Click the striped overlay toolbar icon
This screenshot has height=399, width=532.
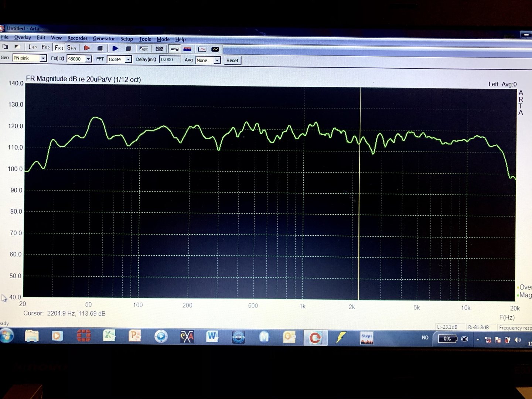(x=159, y=49)
